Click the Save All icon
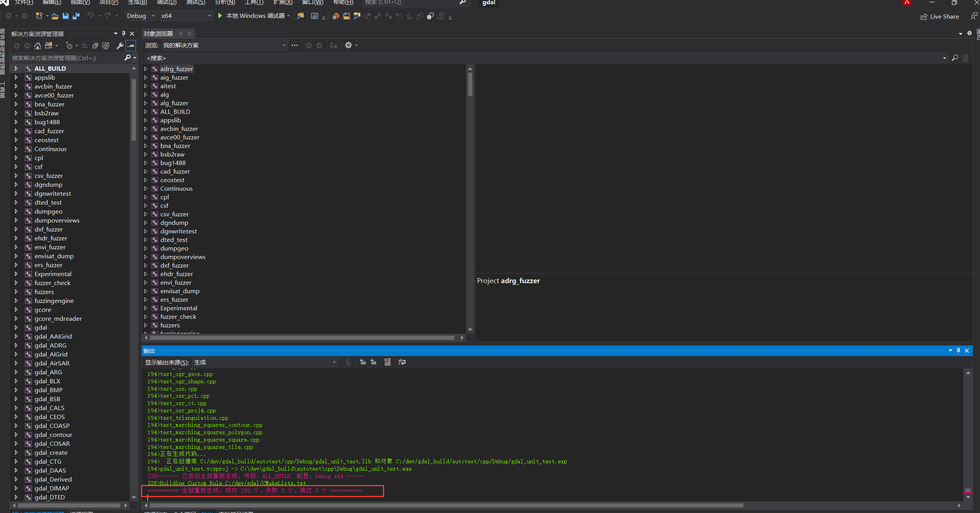Image resolution: width=980 pixels, height=513 pixels. pyautogui.click(x=76, y=16)
